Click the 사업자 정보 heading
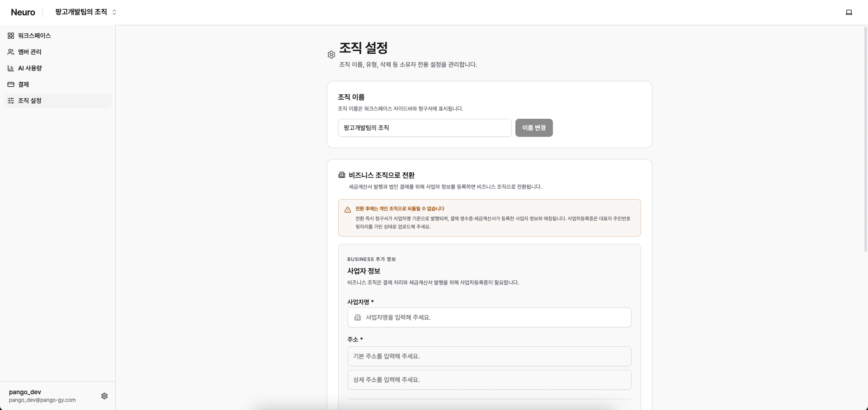Screen dimensions: 868x410 point(364,271)
